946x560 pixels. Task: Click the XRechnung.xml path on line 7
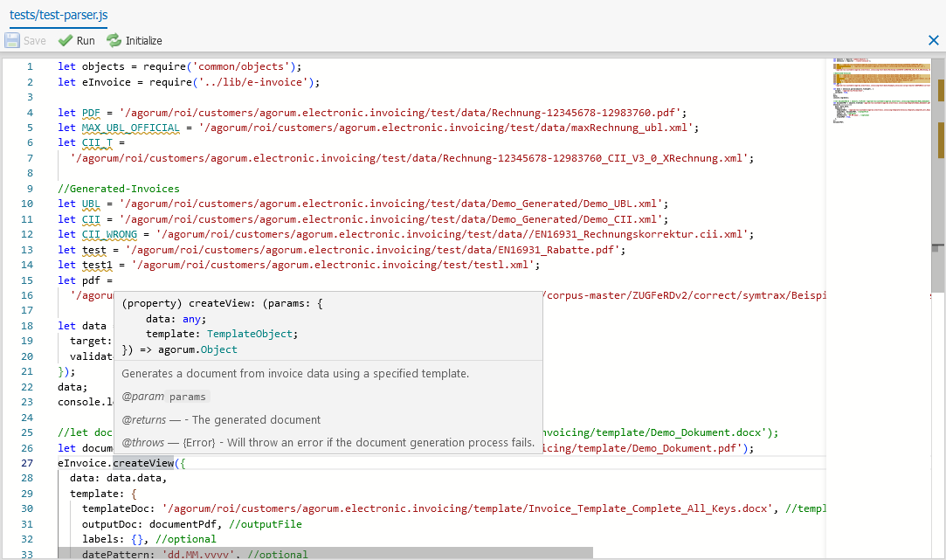coord(409,158)
